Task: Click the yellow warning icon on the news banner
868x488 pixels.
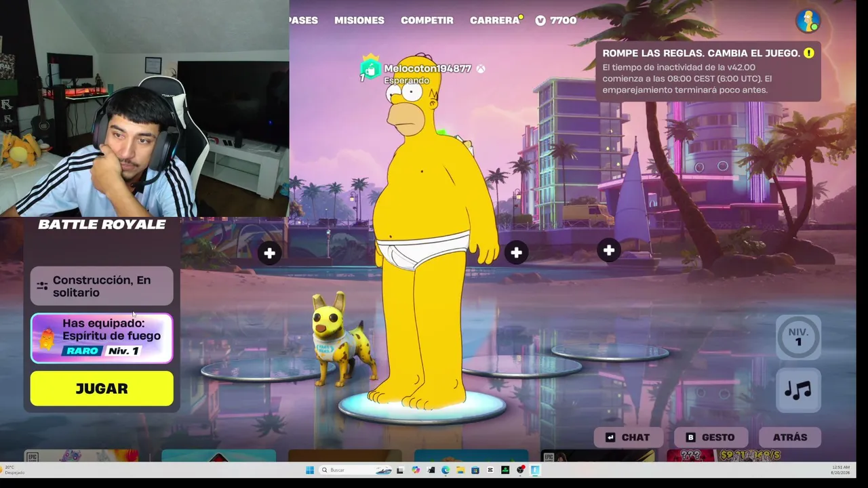Action: 808,53
